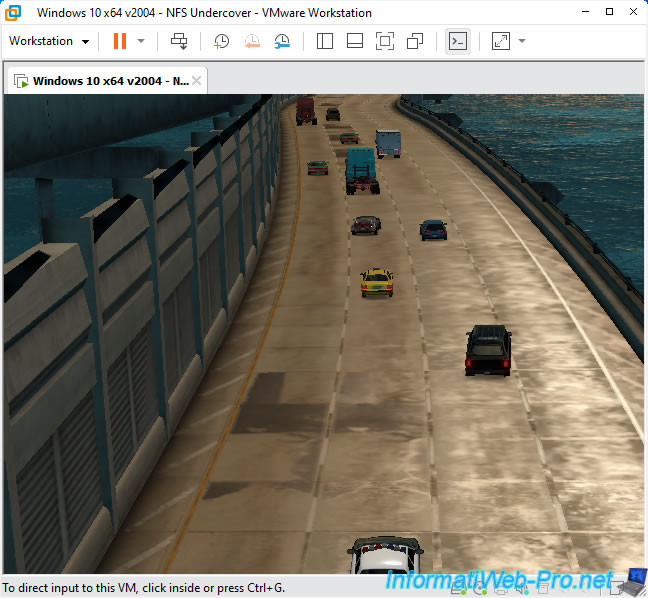
Task: Toggle the library sidebar panel
Action: [x=325, y=41]
